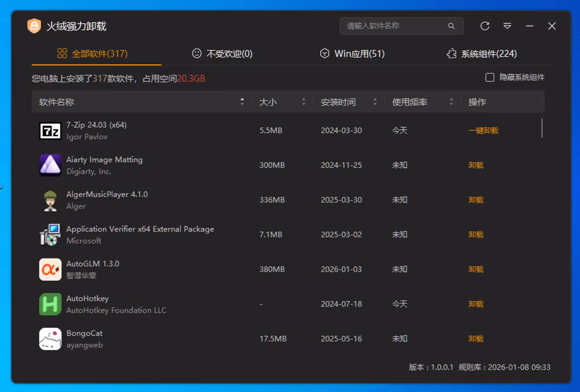
Task: Click the 7-Zip application icon
Action: pos(50,131)
